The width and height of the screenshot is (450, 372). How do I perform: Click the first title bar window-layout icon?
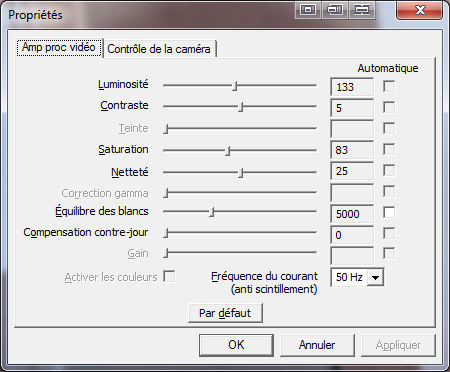click(x=308, y=10)
